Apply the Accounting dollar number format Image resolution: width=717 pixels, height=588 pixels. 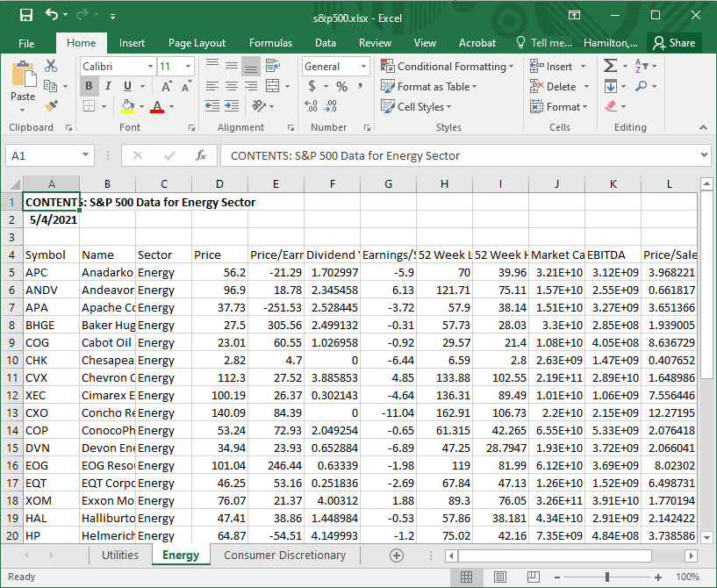tap(312, 87)
